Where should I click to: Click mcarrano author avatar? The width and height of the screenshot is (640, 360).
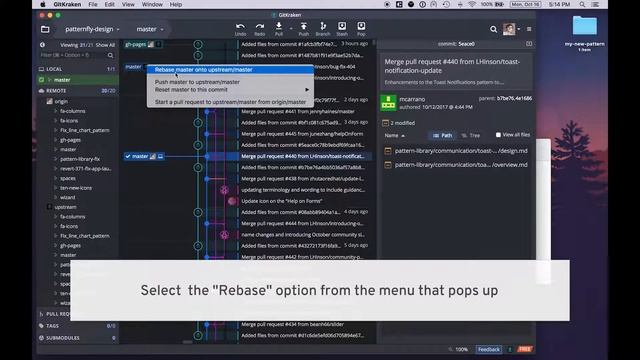pyautogui.click(x=388, y=103)
